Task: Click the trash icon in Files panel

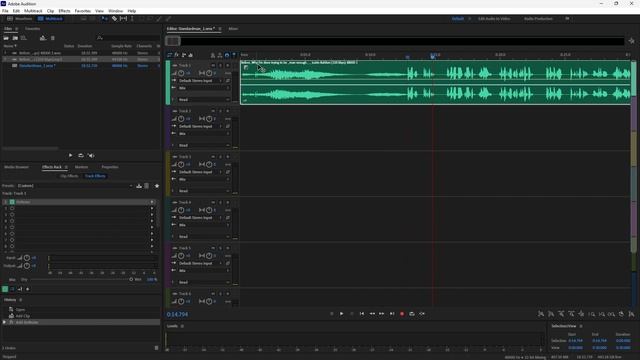Action: coord(53,38)
